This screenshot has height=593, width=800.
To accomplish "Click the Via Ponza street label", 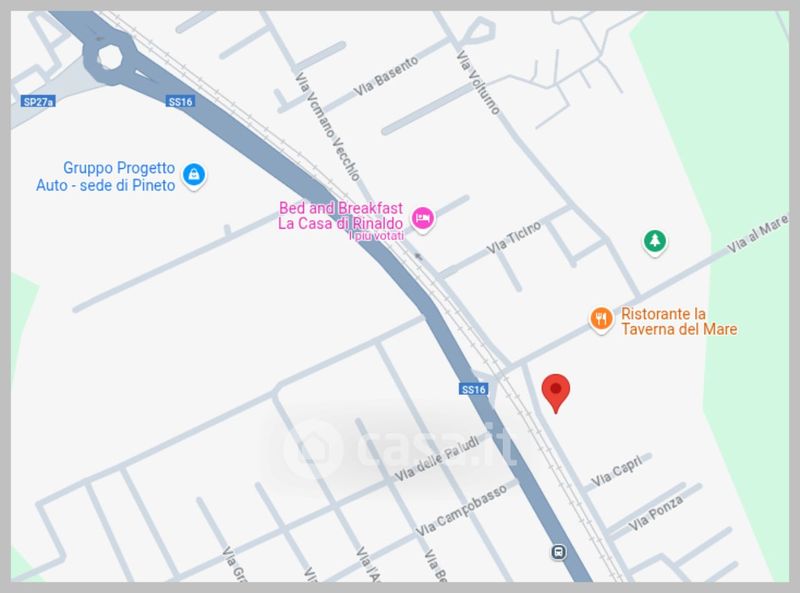I will tap(656, 513).
